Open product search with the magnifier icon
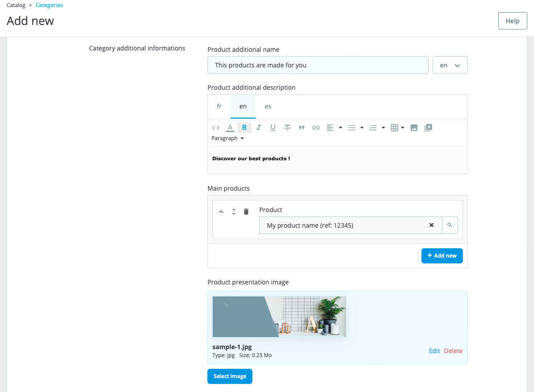The width and height of the screenshot is (534, 392). pos(450,225)
